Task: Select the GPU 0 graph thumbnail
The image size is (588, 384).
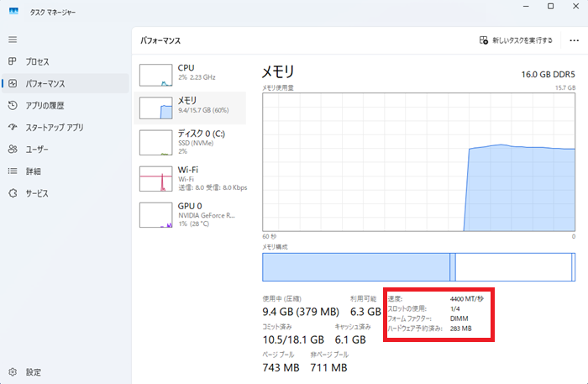Action: pyautogui.click(x=155, y=215)
